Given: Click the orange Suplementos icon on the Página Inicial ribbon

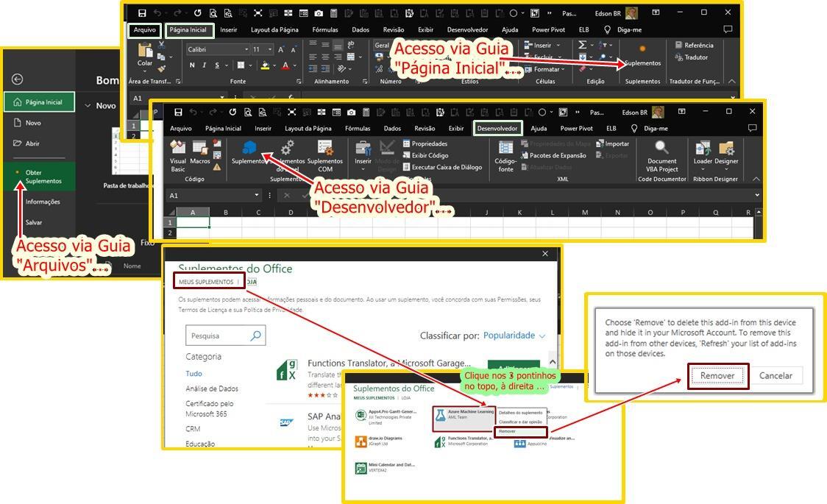Looking at the screenshot, I should click(x=642, y=49).
